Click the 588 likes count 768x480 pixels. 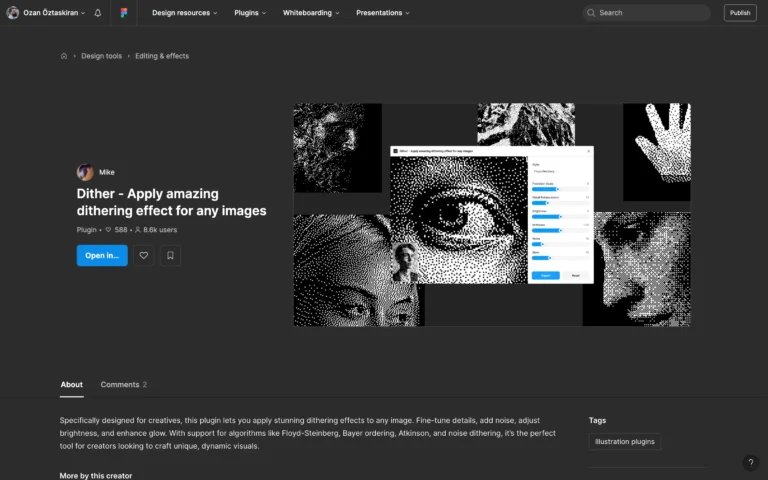[117, 230]
